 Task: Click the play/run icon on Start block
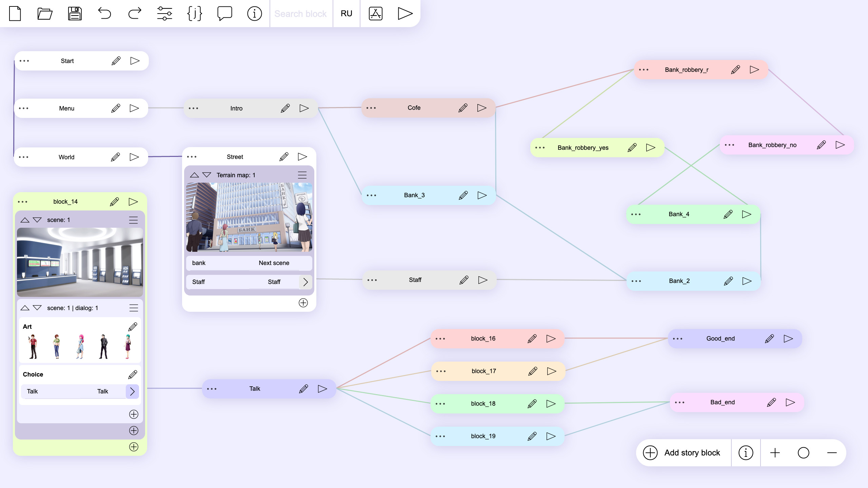point(134,60)
